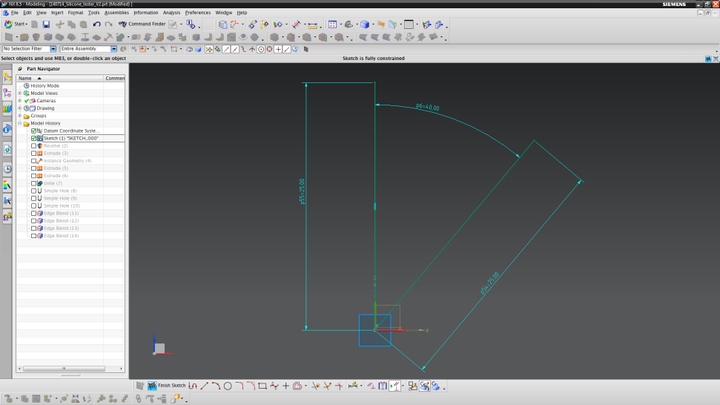720x405 pixels.
Task: Open the Part Navigator sidebar tab
Action: [7, 93]
